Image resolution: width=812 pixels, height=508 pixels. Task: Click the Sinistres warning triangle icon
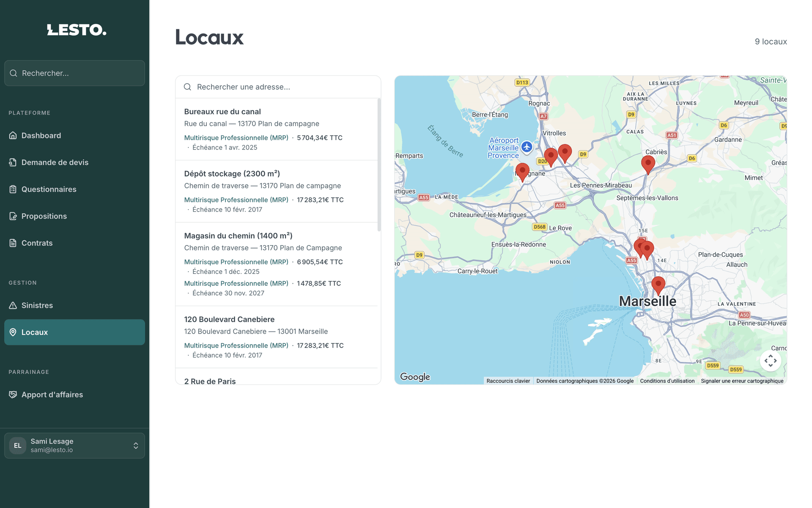pos(13,305)
